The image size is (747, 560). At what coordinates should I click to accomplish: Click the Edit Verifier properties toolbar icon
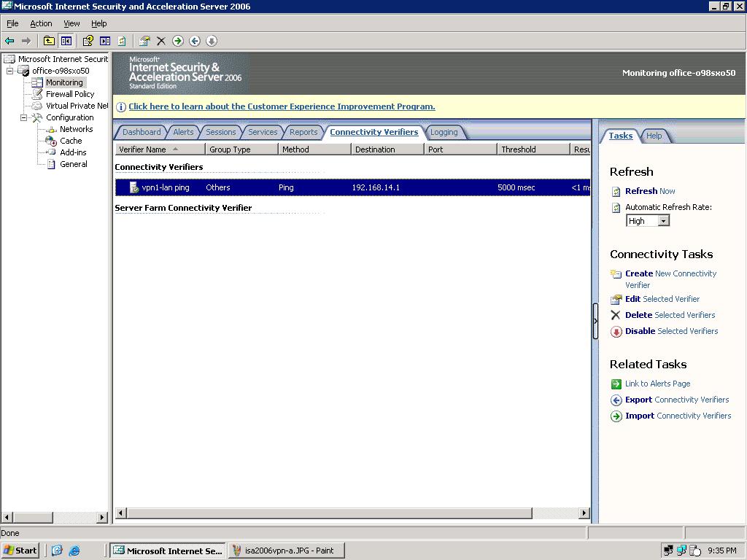(144, 41)
